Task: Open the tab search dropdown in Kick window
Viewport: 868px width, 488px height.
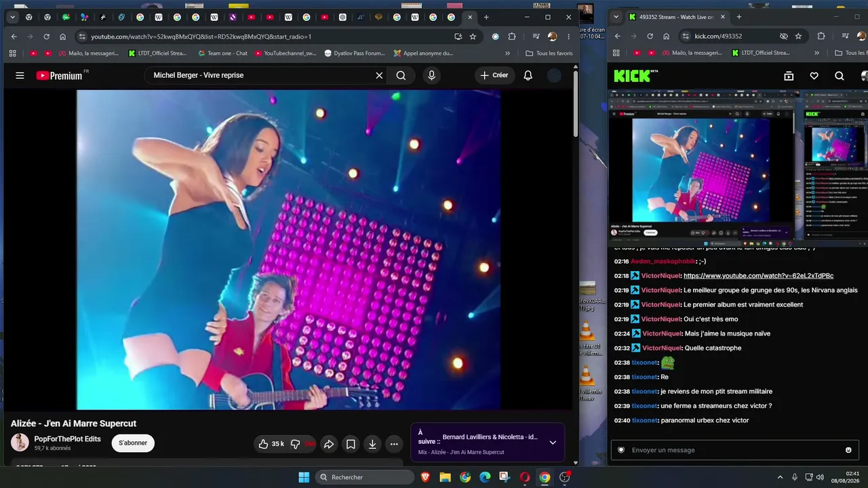Action: (x=614, y=17)
